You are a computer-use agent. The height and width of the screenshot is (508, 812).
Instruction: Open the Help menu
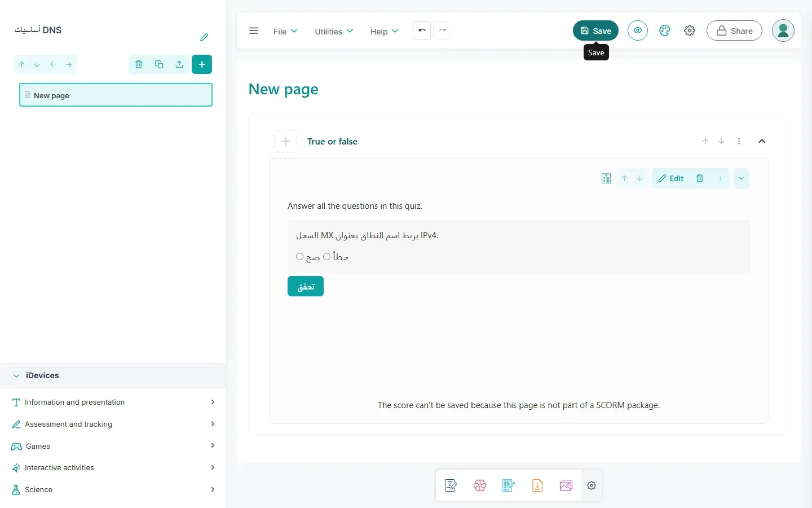coord(384,31)
